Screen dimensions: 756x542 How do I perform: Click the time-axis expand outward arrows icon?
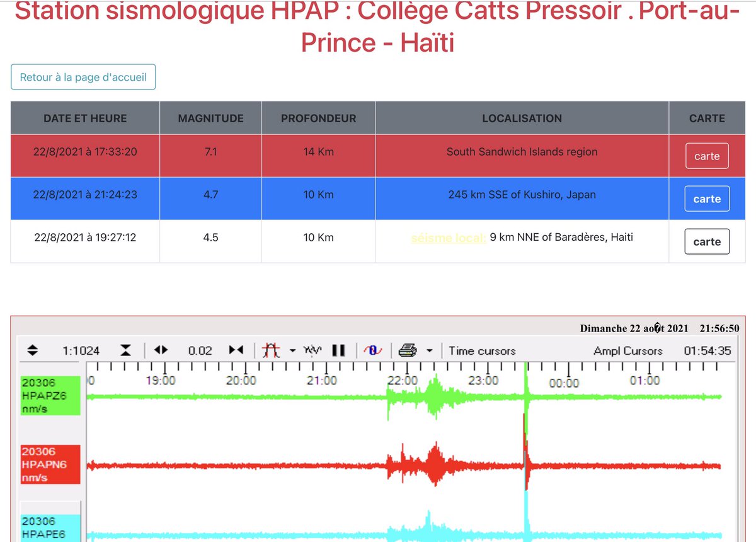(161, 350)
